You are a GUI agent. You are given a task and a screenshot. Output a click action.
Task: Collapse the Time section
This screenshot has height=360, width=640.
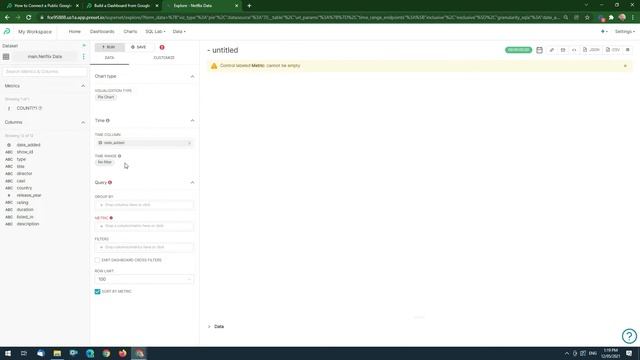[x=192, y=120]
